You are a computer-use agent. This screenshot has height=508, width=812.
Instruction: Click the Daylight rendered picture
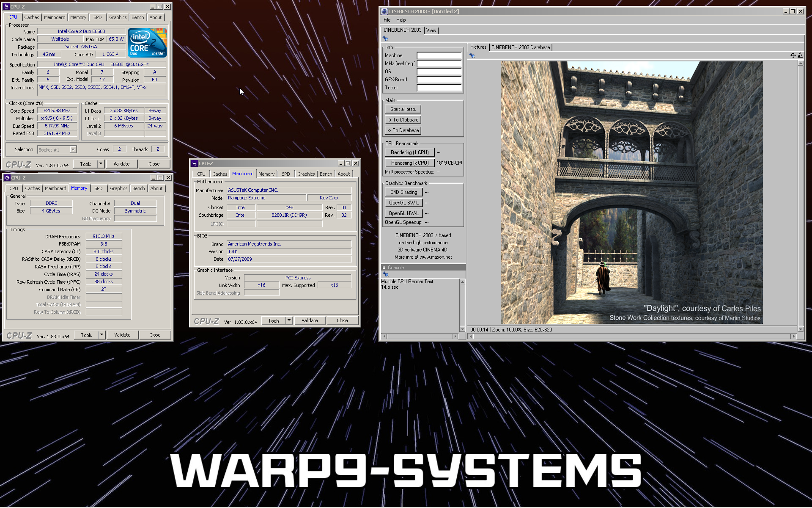coord(632,193)
